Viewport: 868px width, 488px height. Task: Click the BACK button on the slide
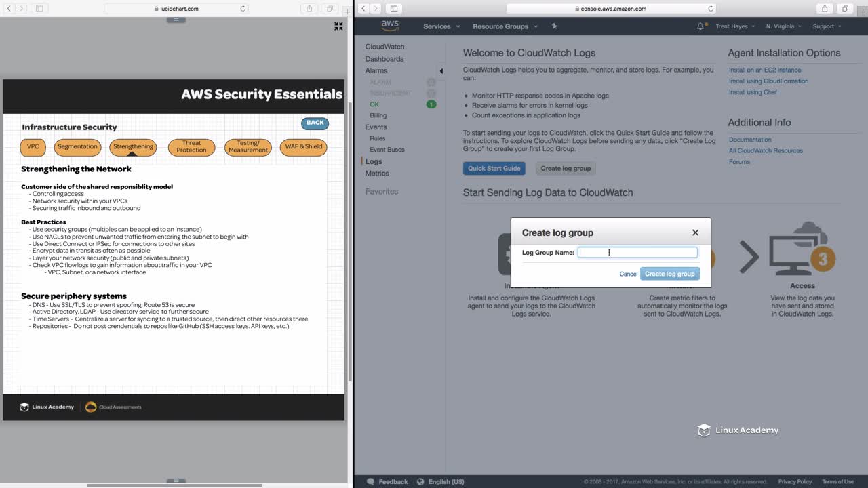click(x=315, y=123)
